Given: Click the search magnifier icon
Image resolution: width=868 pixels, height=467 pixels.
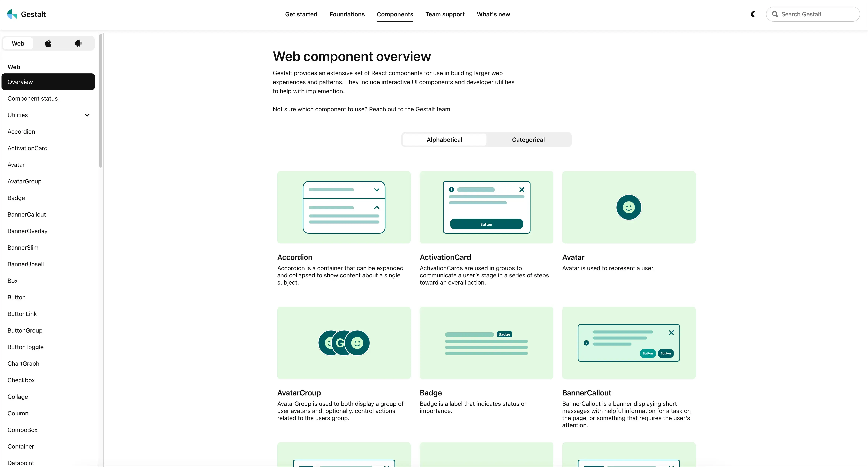Looking at the screenshot, I should (775, 14).
